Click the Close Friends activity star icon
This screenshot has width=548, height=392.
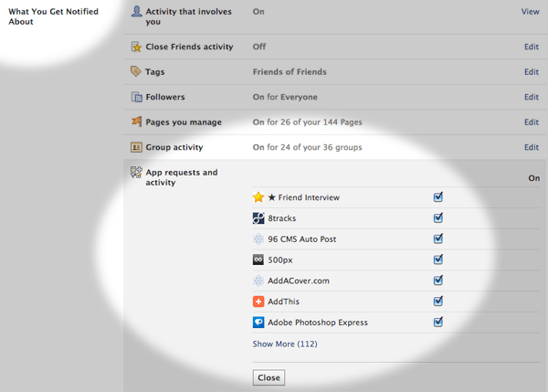tap(136, 47)
